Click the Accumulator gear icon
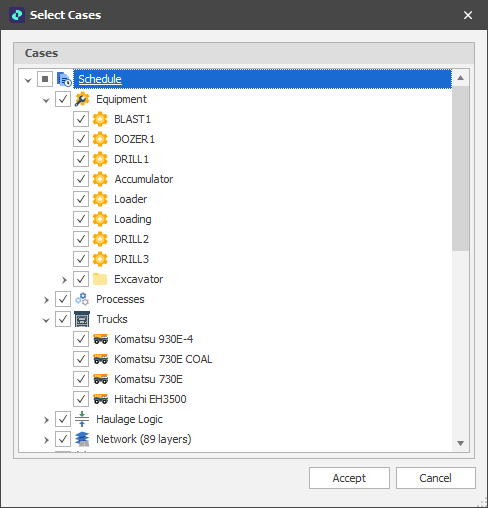 coord(100,179)
